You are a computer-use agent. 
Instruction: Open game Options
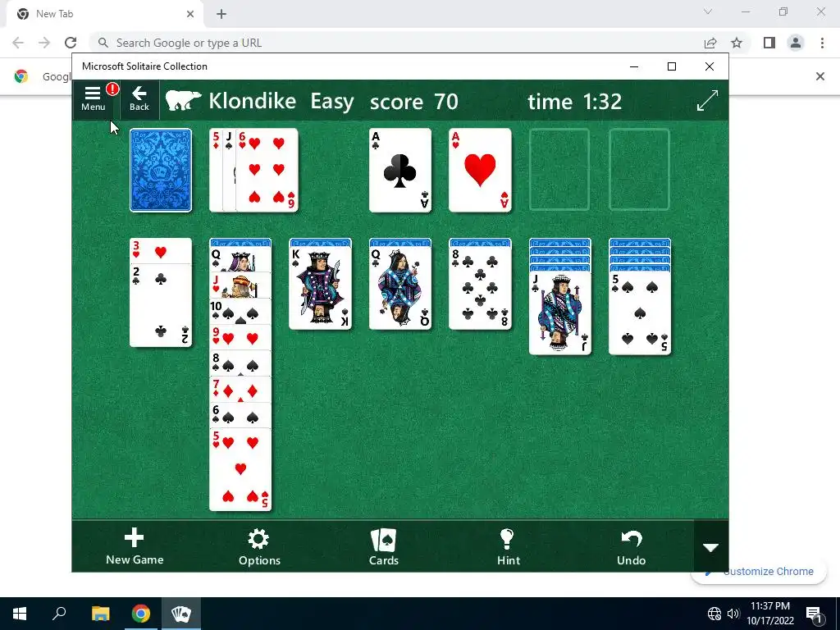[259, 546]
